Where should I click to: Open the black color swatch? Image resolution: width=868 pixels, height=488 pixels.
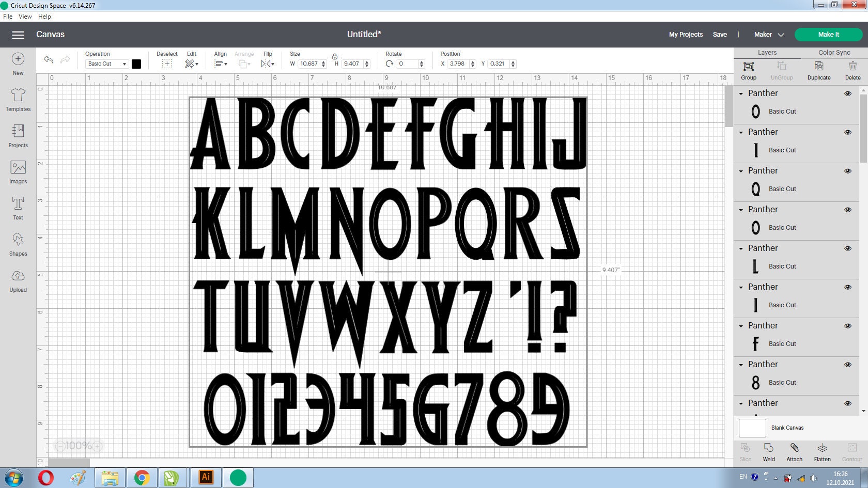pyautogui.click(x=136, y=64)
